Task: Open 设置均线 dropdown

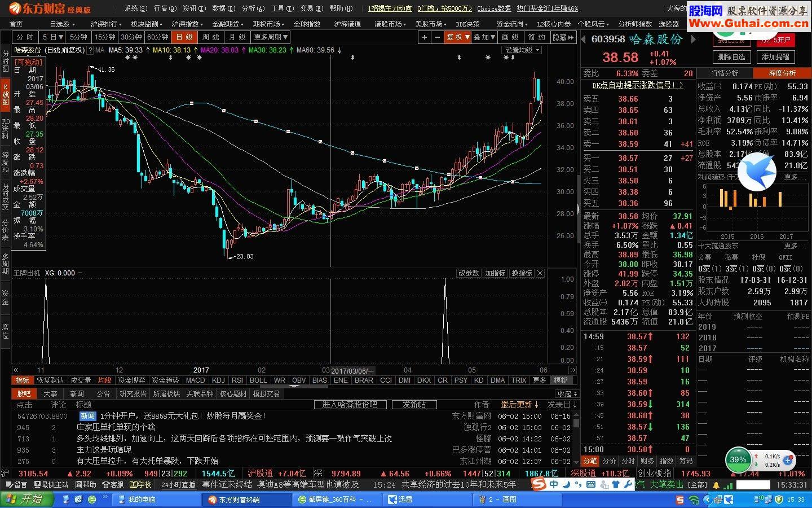Action: [522, 50]
